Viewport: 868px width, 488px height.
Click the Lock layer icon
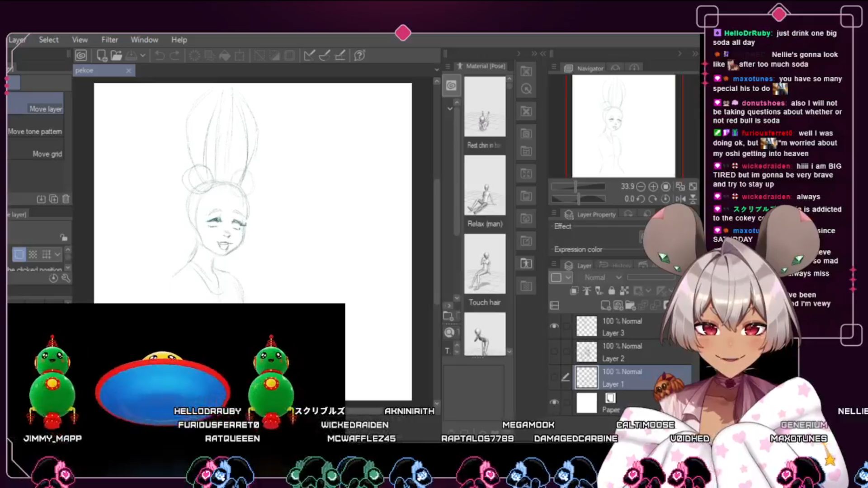[x=611, y=291]
